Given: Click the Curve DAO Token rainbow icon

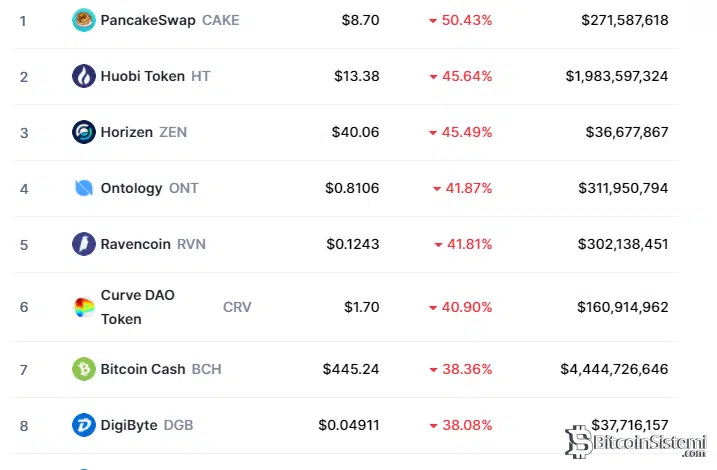Looking at the screenshot, I should (x=84, y=307).
